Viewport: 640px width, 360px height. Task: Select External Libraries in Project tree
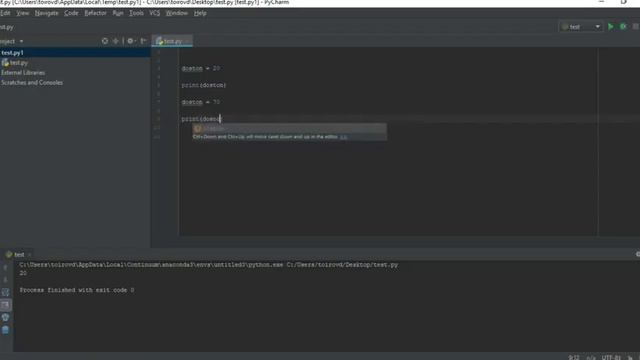(23, 73)
